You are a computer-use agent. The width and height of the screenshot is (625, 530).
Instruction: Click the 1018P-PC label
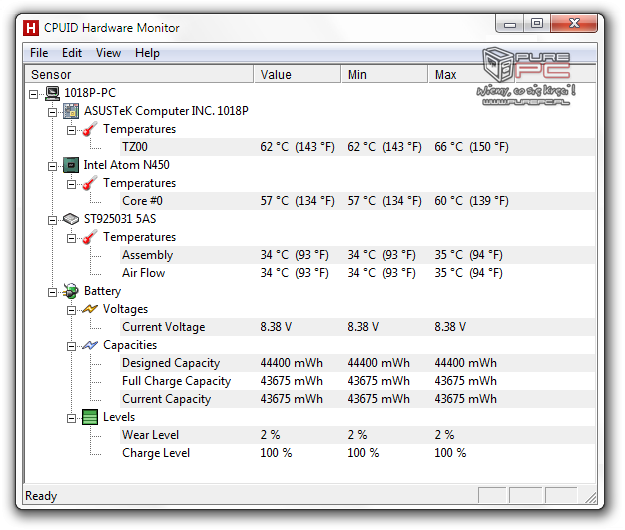point(90,93)
